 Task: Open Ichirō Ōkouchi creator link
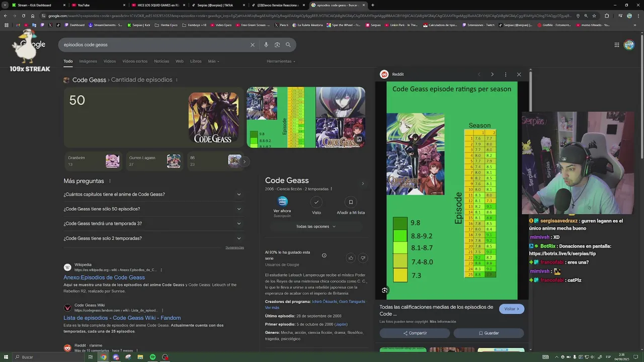click(x=324, y=302)
